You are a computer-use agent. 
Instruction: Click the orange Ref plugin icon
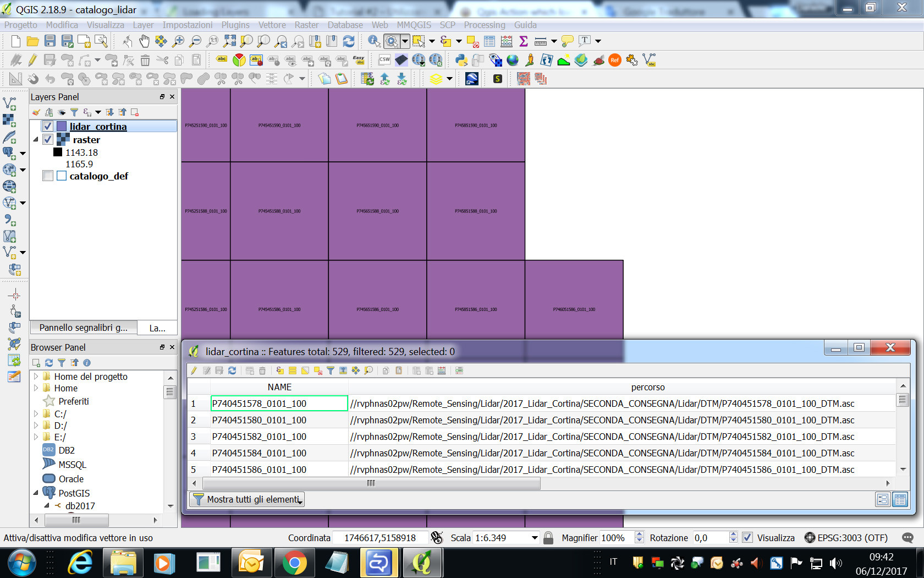[x=615, y=61]
